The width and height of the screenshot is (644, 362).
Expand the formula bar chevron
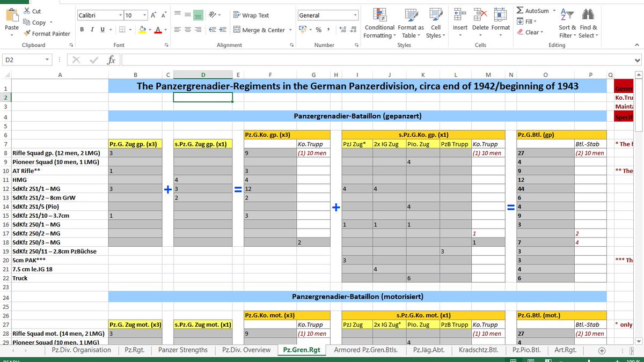(x=638, y=61)
